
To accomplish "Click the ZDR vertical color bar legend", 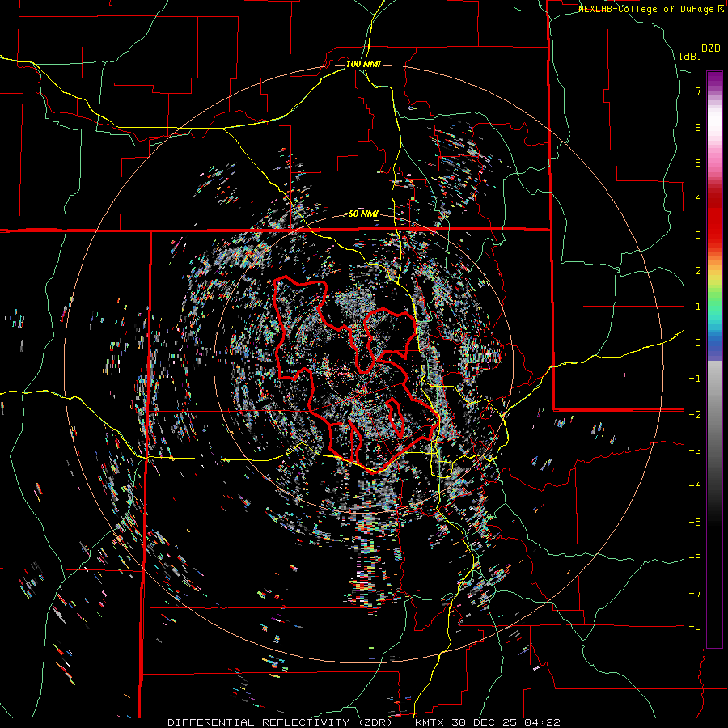I will click(714, 359).
